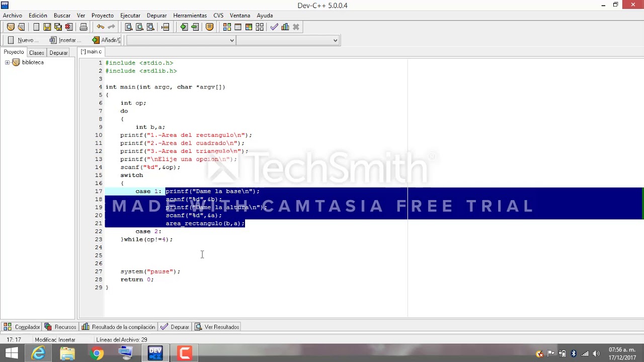The height and width of the screenshot is (362, 644).
Task: Select the main.c editor tab
Action: pos(91,52)
